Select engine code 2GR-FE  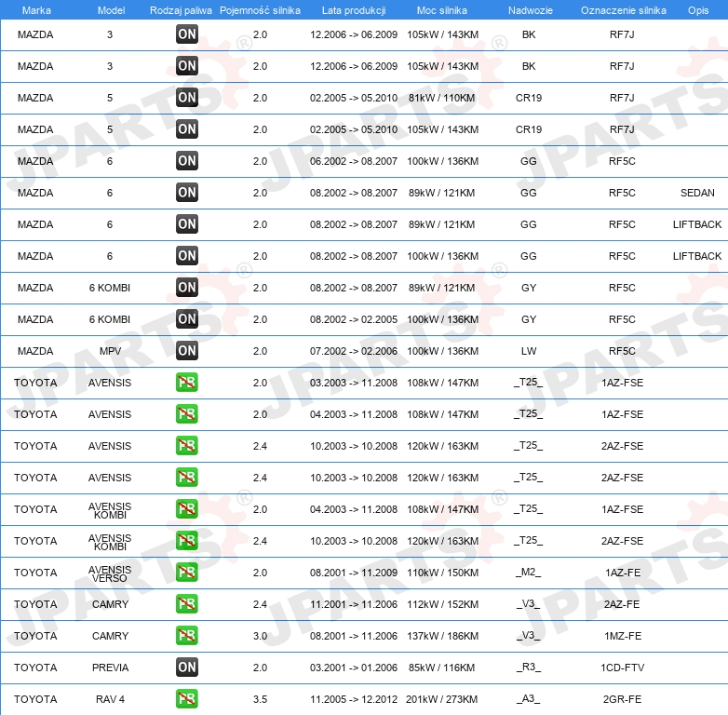tap(622, 699)
